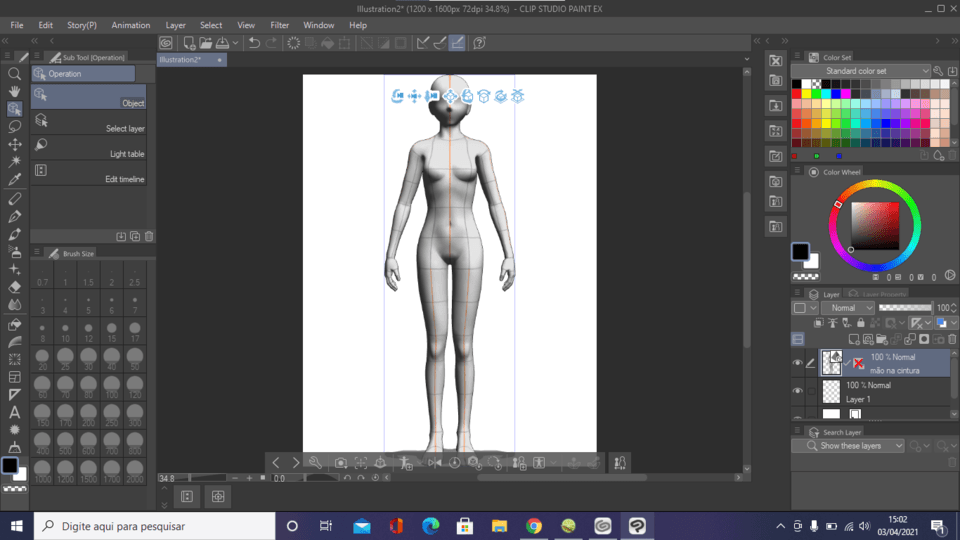Open the canvas tab list arrow
Image resolution: width=960 pixels, height=540 pixels.
pyautogui.click(x=746, y=59)
